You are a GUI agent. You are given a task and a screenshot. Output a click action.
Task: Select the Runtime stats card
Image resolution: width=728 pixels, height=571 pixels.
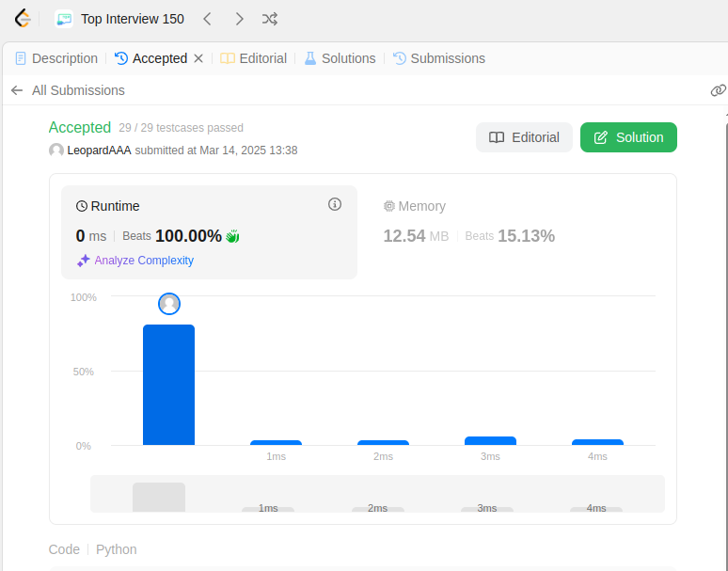coord(210,232)
